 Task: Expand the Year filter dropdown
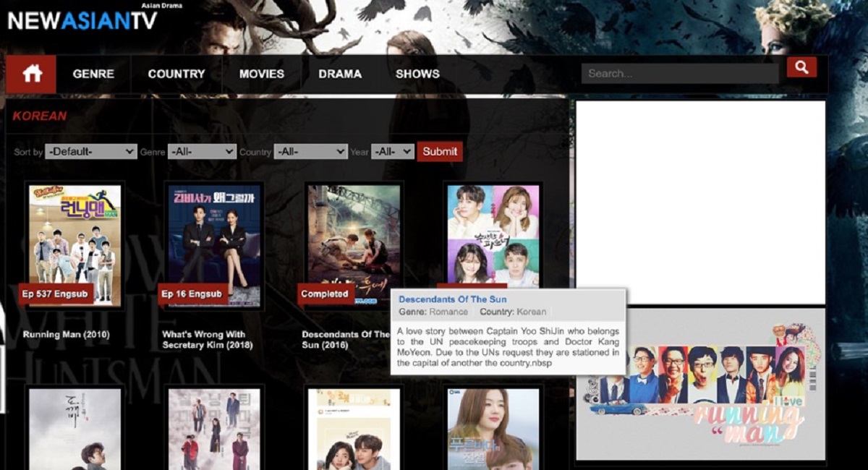393,152
